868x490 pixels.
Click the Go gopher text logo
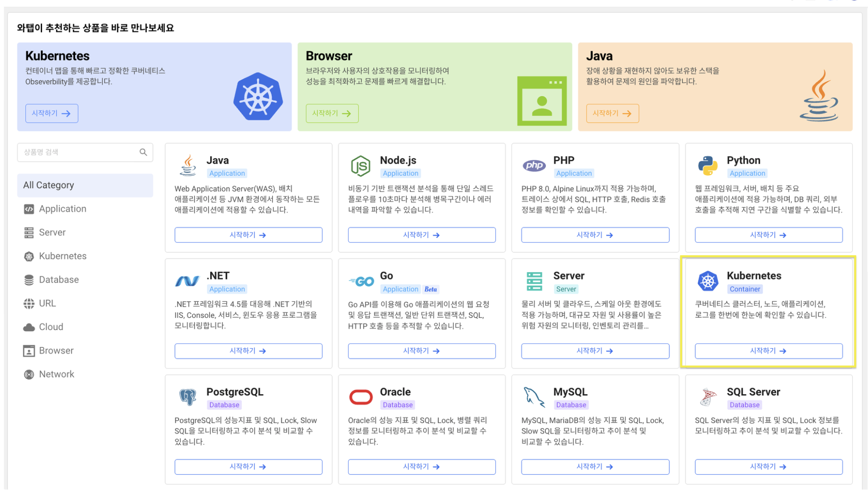tap(361, 281)
